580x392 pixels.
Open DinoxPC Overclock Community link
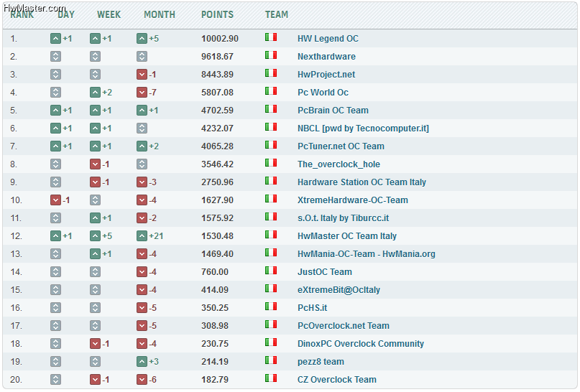360,344
